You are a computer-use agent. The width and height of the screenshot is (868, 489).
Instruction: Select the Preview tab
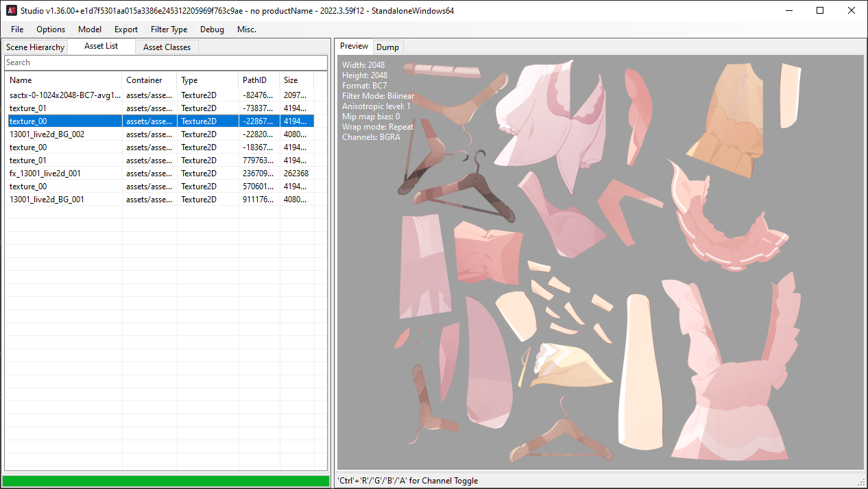pos(354,46)
